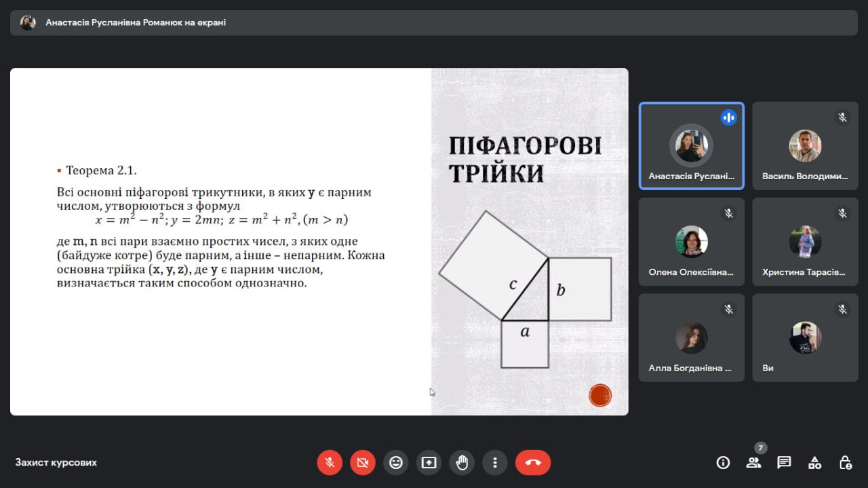Select Христина Тарасівна participant tile
The image size is (868, 488).
coord(805,242)
